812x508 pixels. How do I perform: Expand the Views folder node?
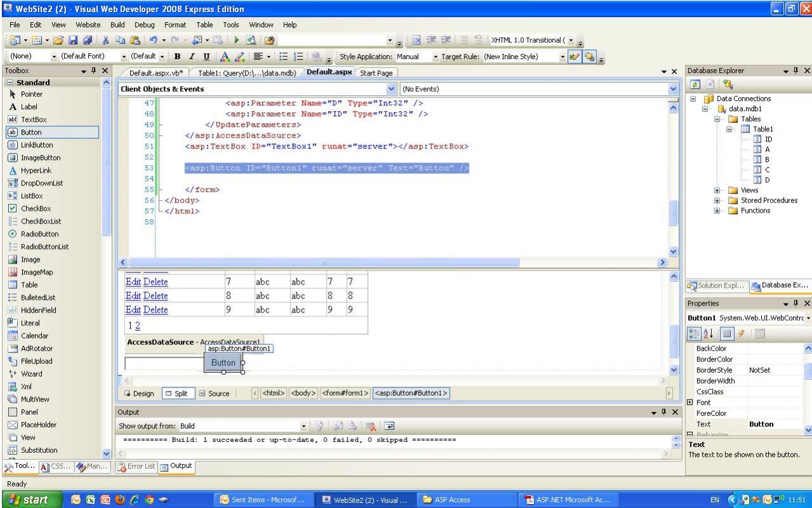717,190
